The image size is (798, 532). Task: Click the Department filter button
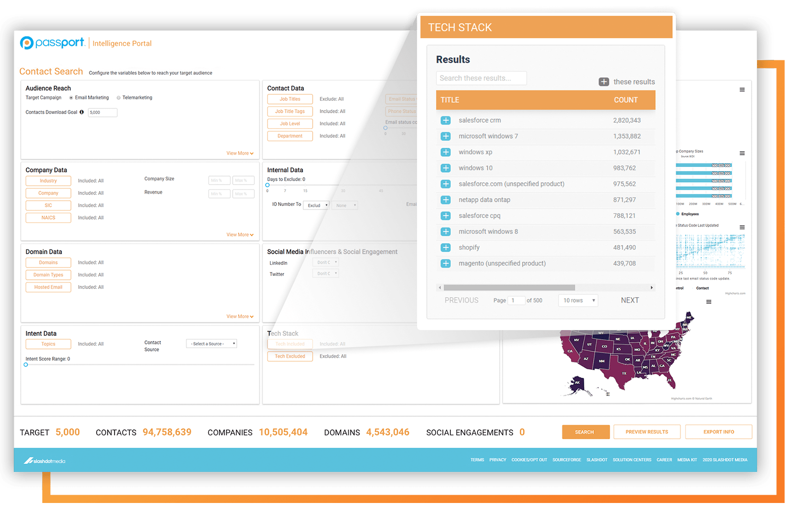[x=290, y=136]
